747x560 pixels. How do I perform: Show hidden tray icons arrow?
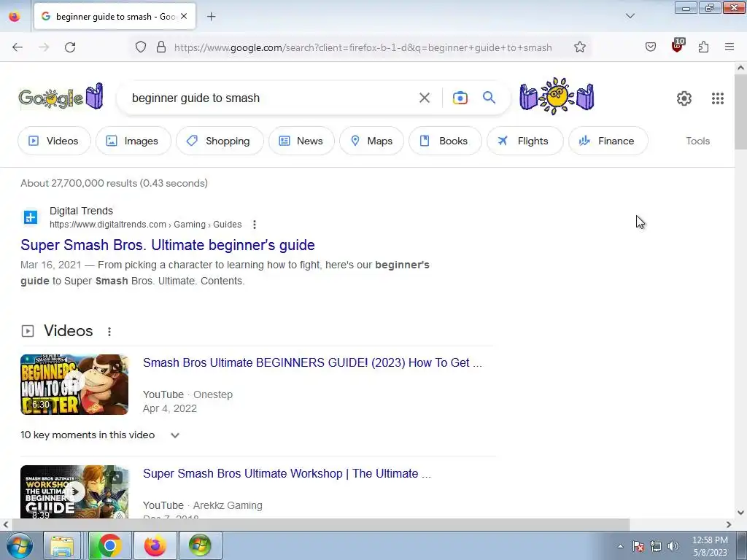click(620, 546)
